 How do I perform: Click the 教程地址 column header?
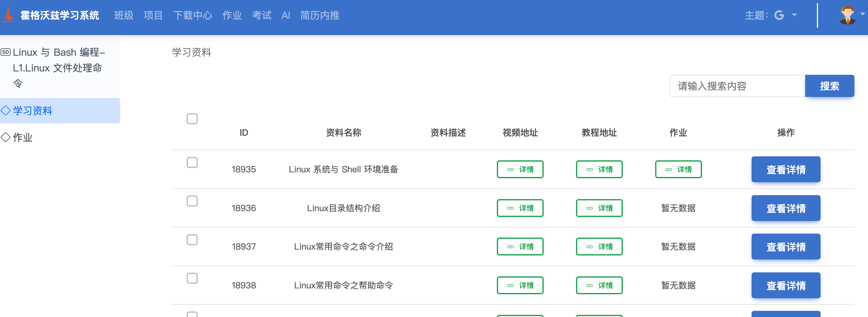coord(599,133)
